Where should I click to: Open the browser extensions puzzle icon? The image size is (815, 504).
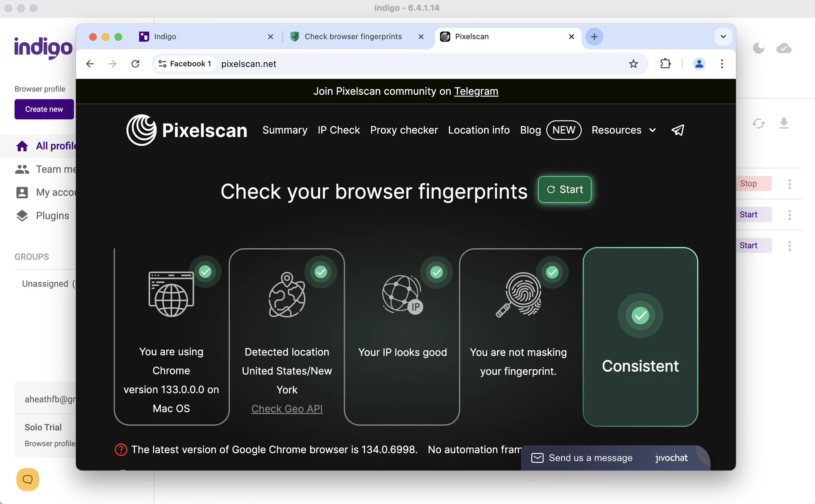665,64
